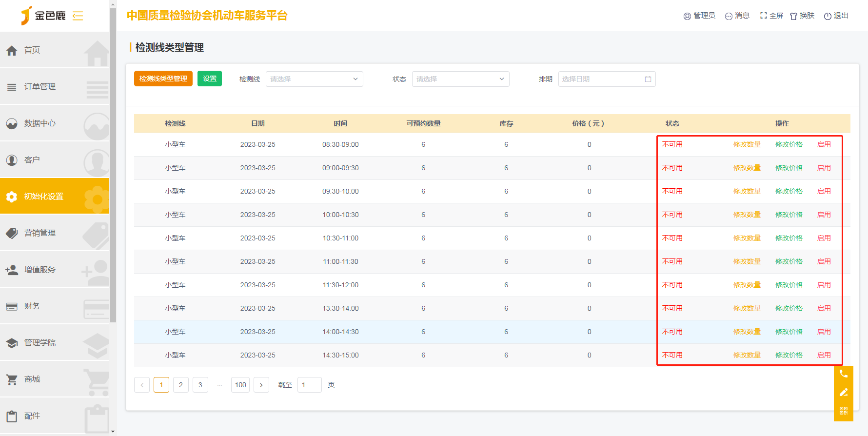Click the sidebar scroll down arrow
Image resolution: width=868 pixels, height=436 pixels.
pyautogui.click(x=113, y=432)
